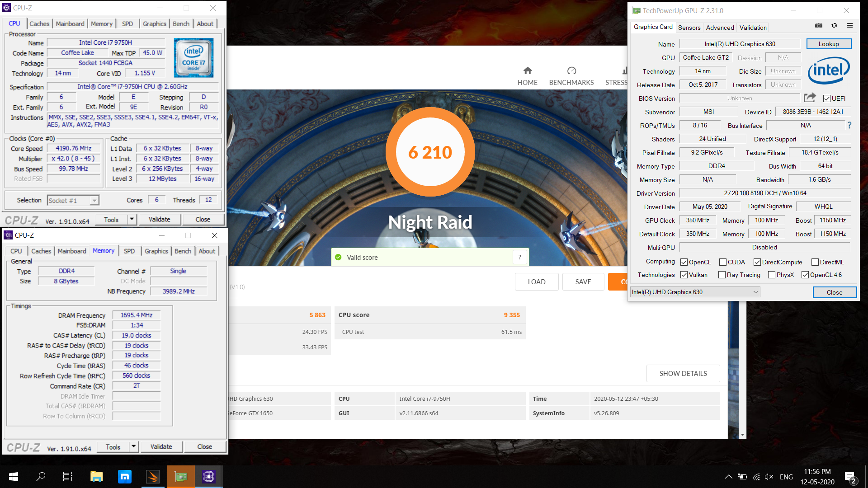868x488 pixels.
Task: Open Mainboard tab in top CPU-Z
Action: coord(70,23)
